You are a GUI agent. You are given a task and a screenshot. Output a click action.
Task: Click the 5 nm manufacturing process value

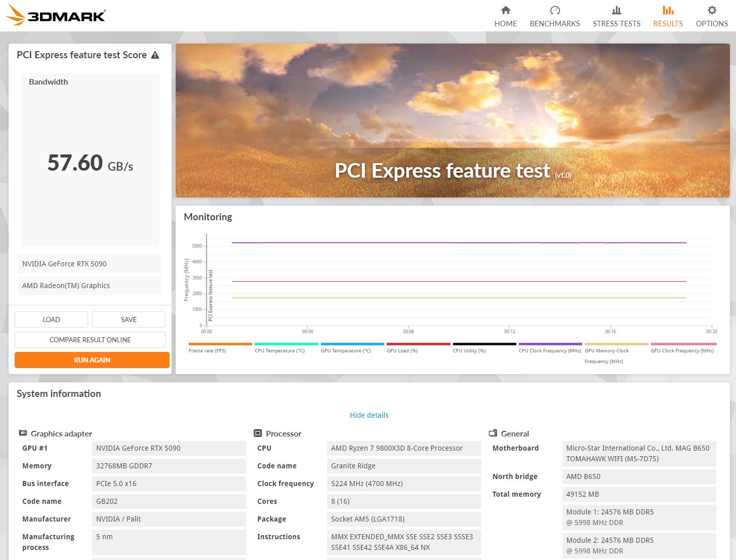(169, 542)
